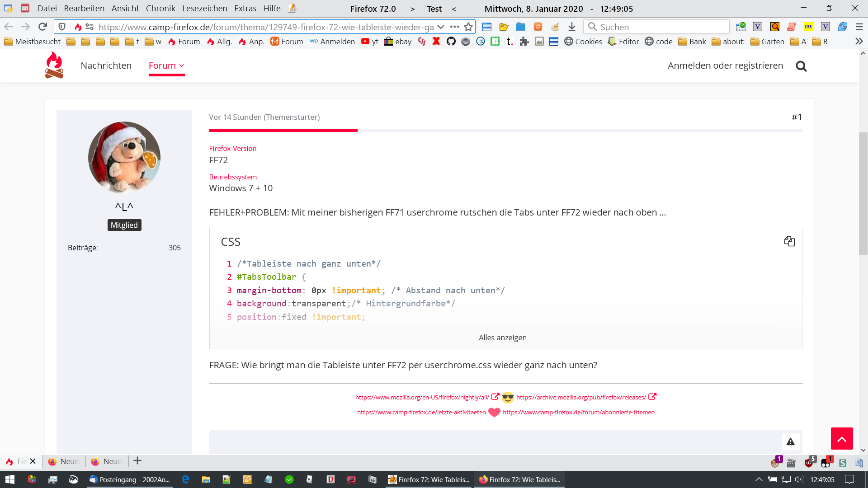Open URL bar history dropdown arrow
The width and height of the screenshot is (868, 488).
[x=441, y=27]
